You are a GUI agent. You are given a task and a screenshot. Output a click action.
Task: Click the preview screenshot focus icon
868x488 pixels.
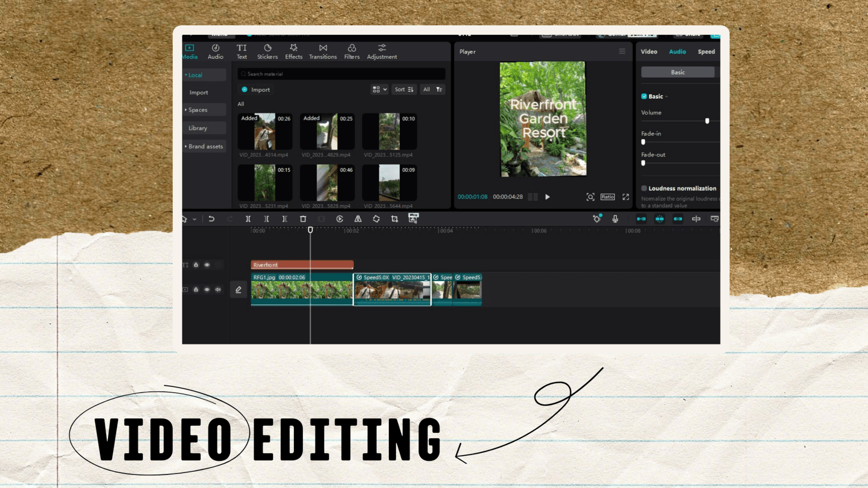point(590,197)
